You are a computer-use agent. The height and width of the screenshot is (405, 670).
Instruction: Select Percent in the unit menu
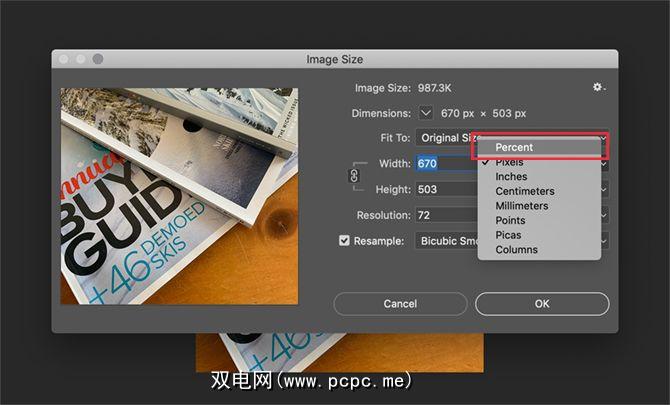point(540,147)
